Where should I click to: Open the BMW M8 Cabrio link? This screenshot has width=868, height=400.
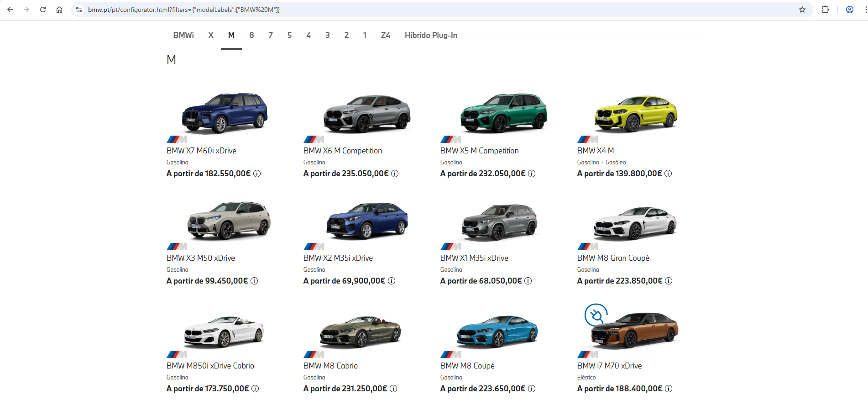pos(330,366)
